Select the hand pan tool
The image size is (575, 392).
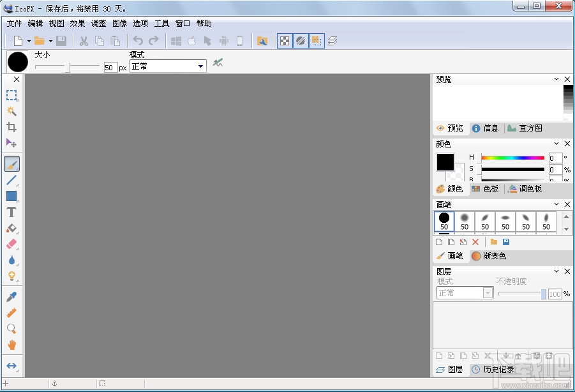11,345
